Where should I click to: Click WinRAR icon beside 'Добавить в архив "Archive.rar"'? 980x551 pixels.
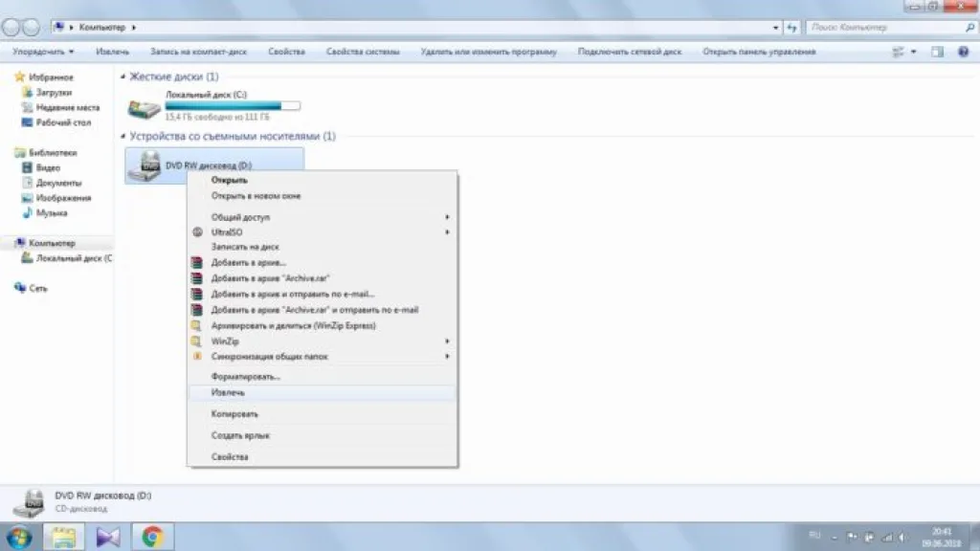pos(197,278)
